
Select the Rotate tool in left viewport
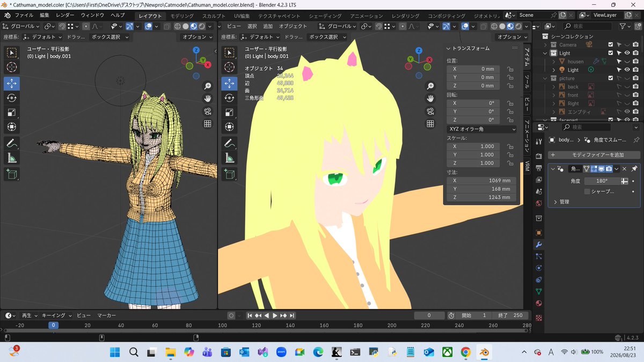[12, 98]
